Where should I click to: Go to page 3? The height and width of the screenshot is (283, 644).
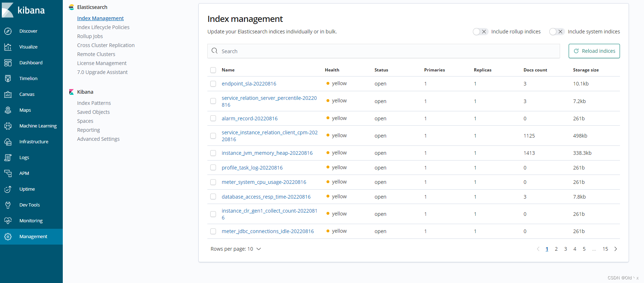565,249
